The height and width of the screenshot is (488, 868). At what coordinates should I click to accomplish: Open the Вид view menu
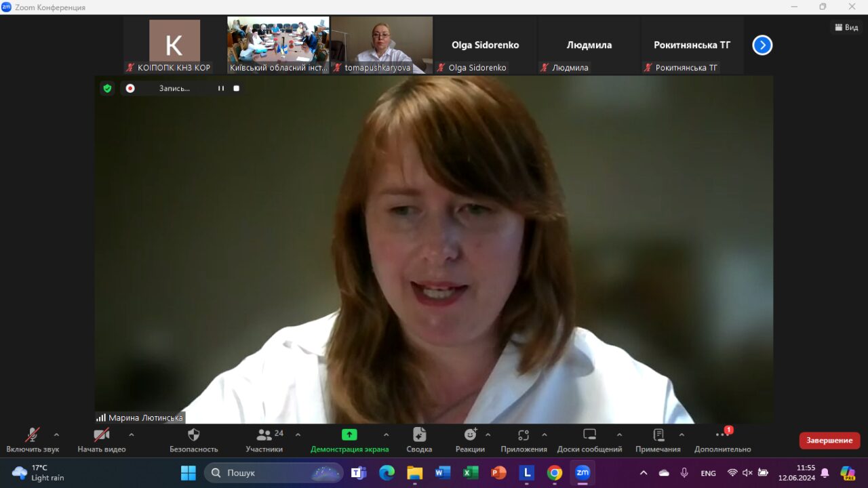846,27
